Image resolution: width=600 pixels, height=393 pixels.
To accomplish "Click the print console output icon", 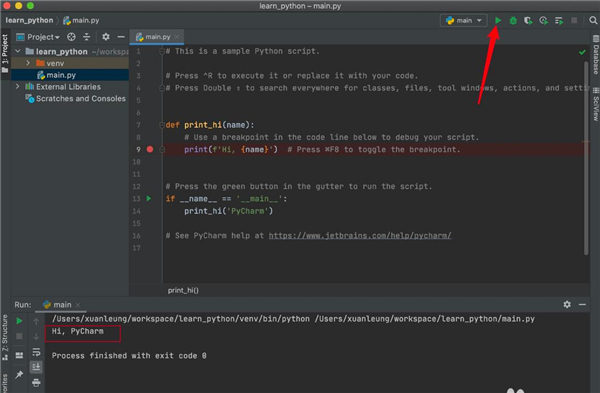I will pos(36,382).
